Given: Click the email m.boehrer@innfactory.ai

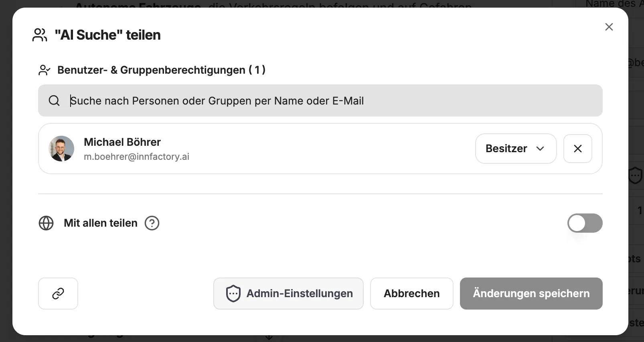Looking at the screenshot, I should pyautogui.click(x=136, y=157).
